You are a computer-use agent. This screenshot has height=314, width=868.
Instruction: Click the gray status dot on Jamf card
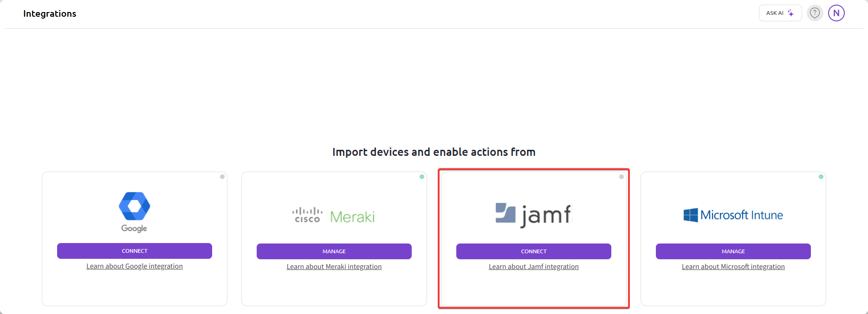click(x=621, y=176)
